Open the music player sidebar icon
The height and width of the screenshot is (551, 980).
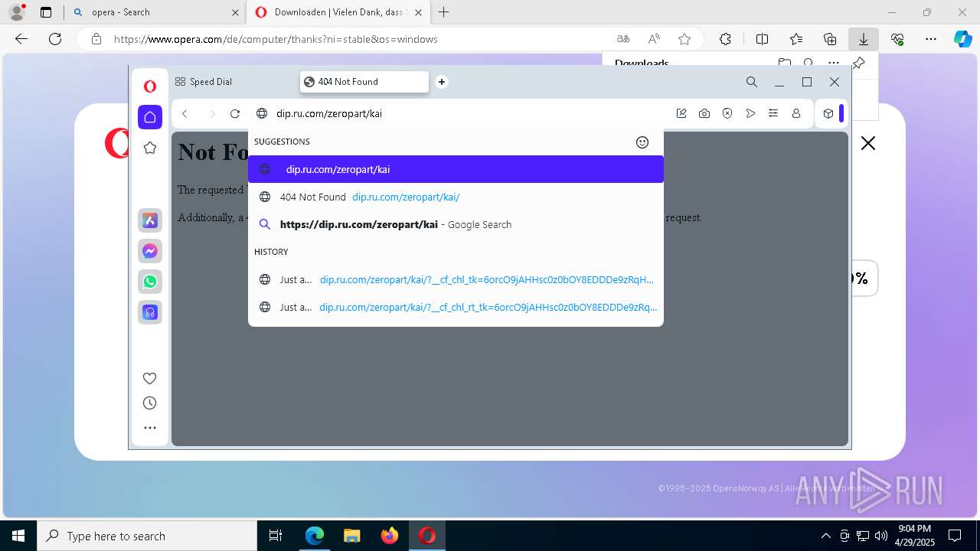click(150, 312)
